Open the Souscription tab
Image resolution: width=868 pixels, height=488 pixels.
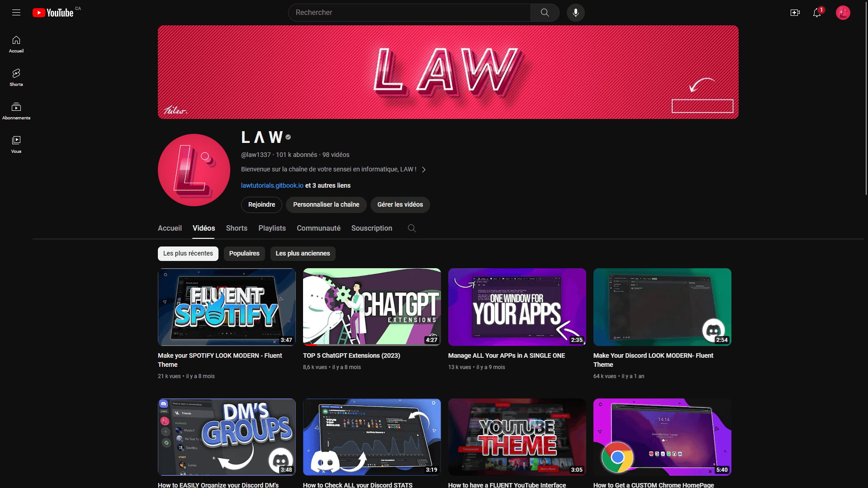(x=372, y=228)
